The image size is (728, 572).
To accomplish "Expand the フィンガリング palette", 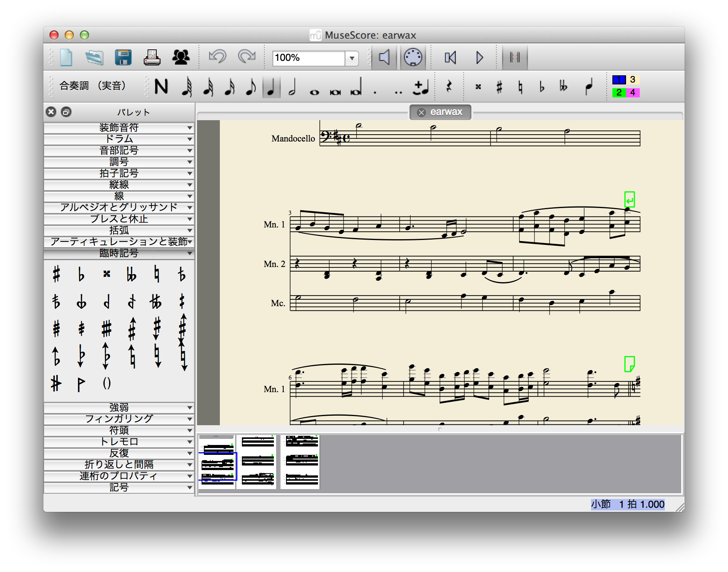I will click(119, 419).
